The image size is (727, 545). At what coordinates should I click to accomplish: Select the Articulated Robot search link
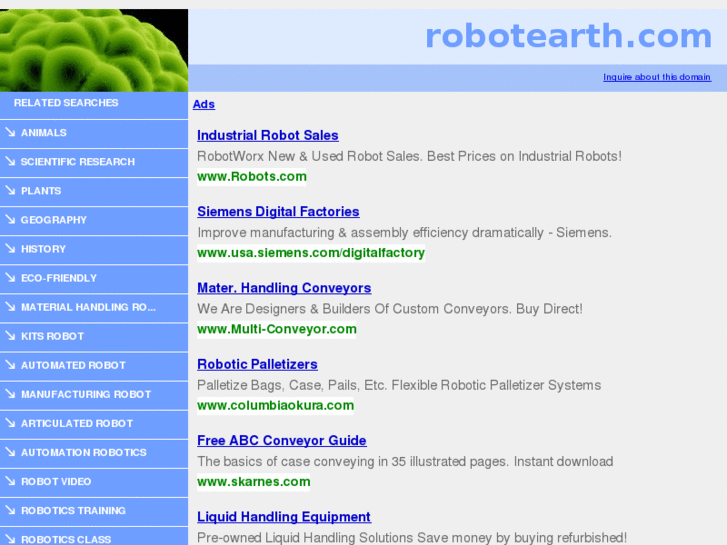tap(77, 423)
